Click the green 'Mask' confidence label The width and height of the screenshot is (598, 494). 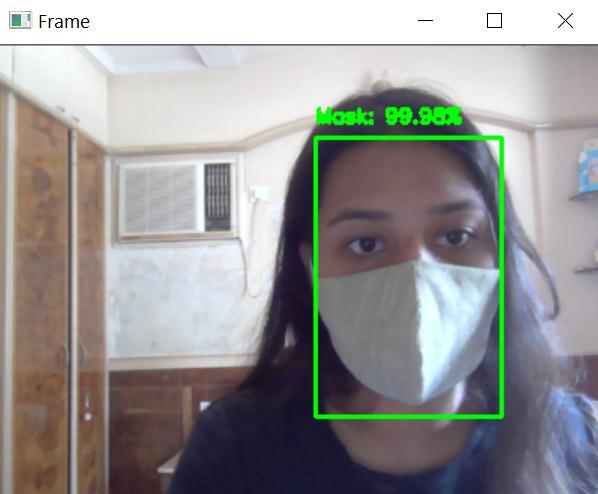coord(389,117)
